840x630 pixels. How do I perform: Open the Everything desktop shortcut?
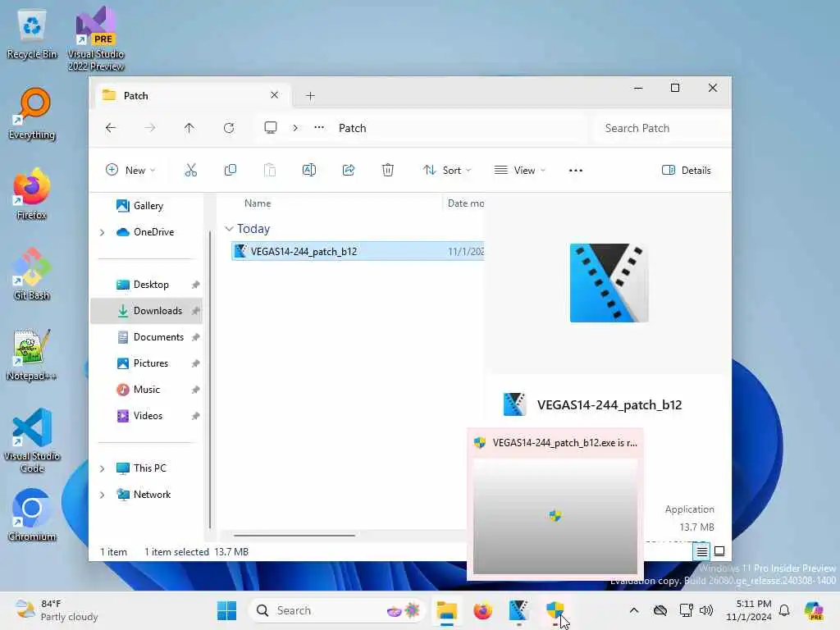(x=32, y=114)
